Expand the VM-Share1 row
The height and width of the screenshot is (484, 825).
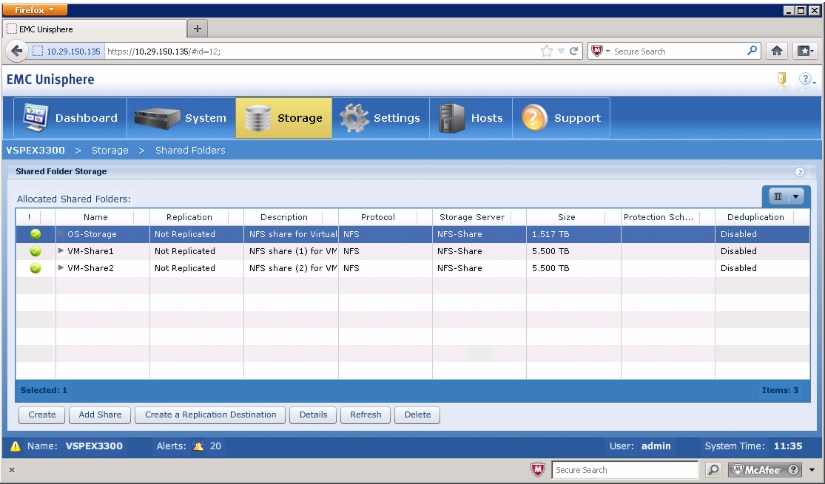tap(61, 251)
